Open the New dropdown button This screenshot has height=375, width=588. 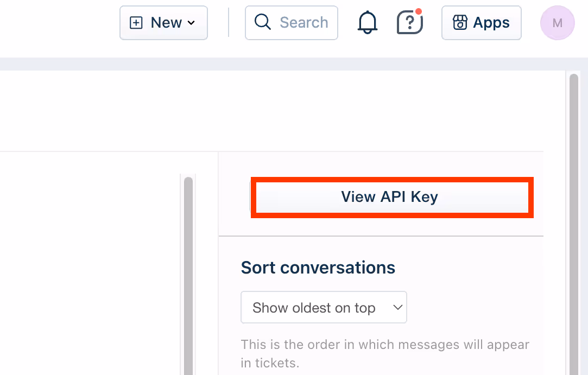[x=163, y=23]
